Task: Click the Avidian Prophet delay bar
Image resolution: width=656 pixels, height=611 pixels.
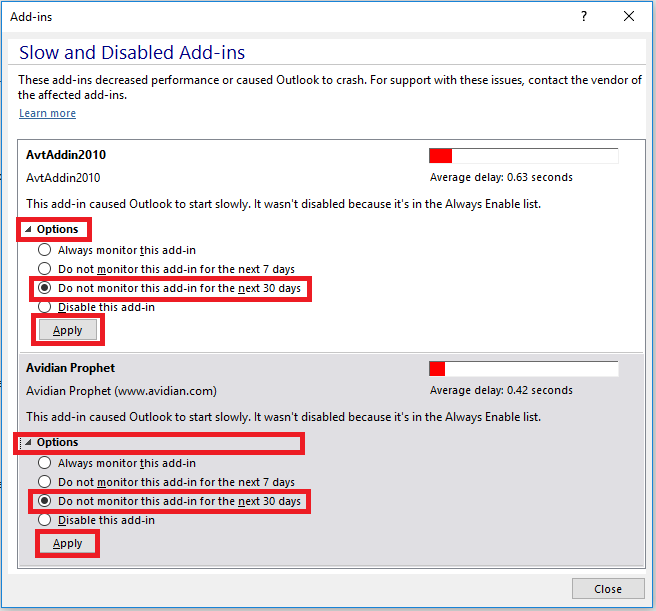Action: point(523,369)
